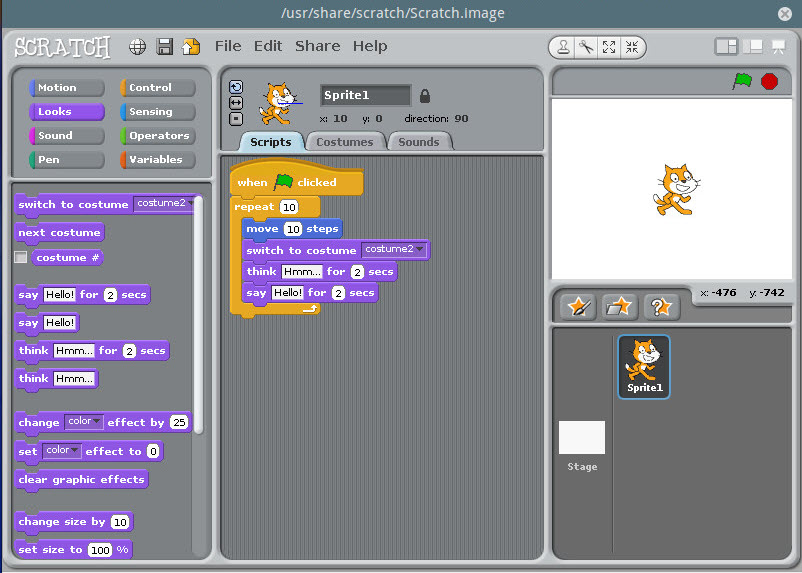Open the File menu
Viewport: 802px width, 573px height.
(228, 46)
